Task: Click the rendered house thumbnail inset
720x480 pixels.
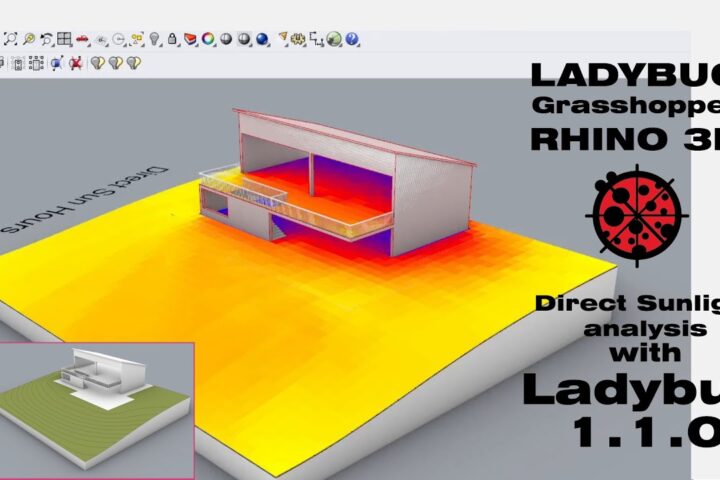Action: click(x=97, y=411)
